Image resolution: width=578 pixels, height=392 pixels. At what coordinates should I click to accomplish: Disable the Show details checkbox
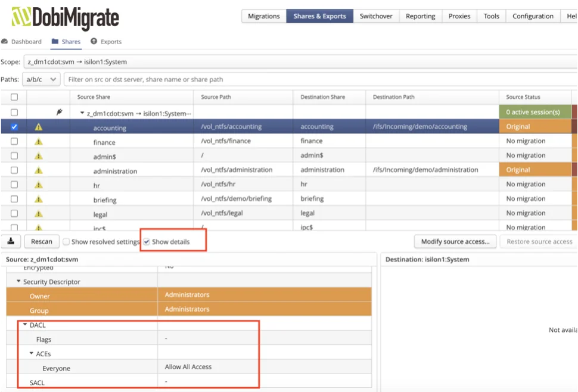click(147, 242)
